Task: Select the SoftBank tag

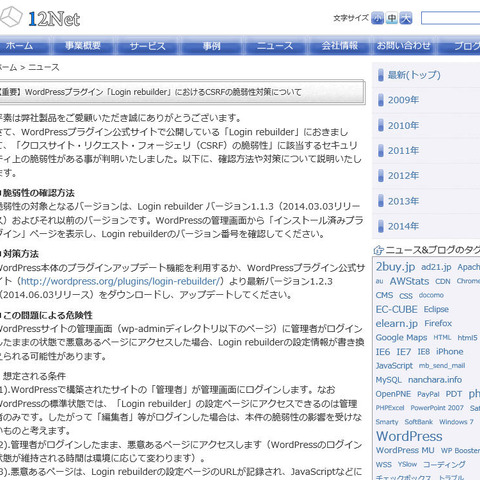Action: 418,422
